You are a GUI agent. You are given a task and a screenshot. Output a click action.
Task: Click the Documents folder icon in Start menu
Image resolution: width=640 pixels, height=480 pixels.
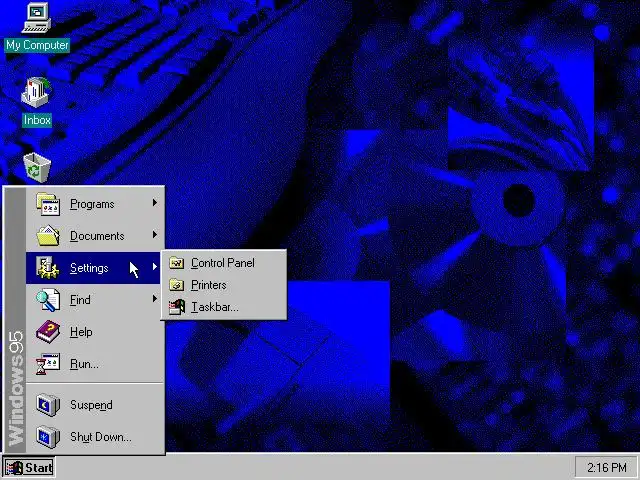[x=48, y=236]
